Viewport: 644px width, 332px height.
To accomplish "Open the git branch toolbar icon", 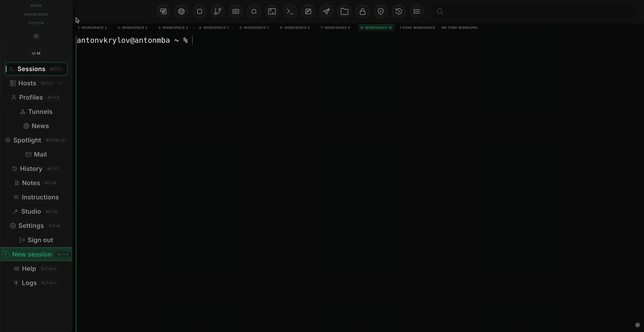I will click(x=218, y=11).
